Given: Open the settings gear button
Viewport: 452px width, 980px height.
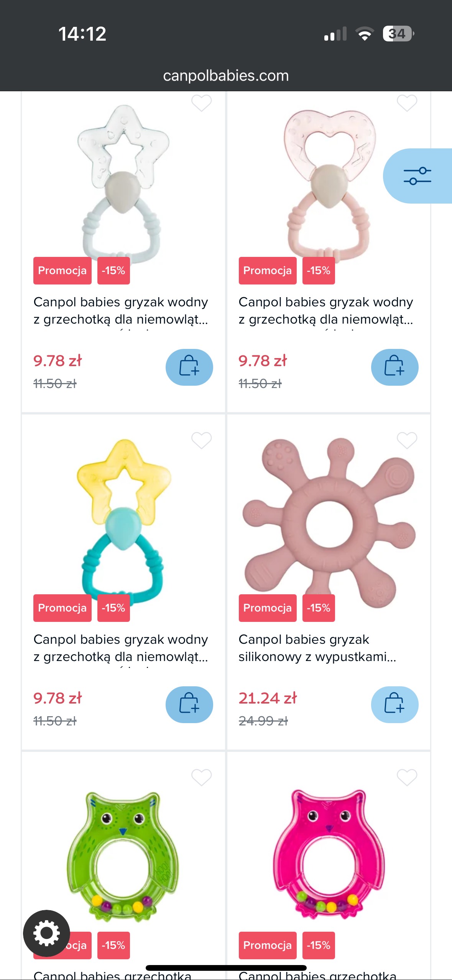Looking at the screenshot, I should pyautogui.click(x=46, y=933).
